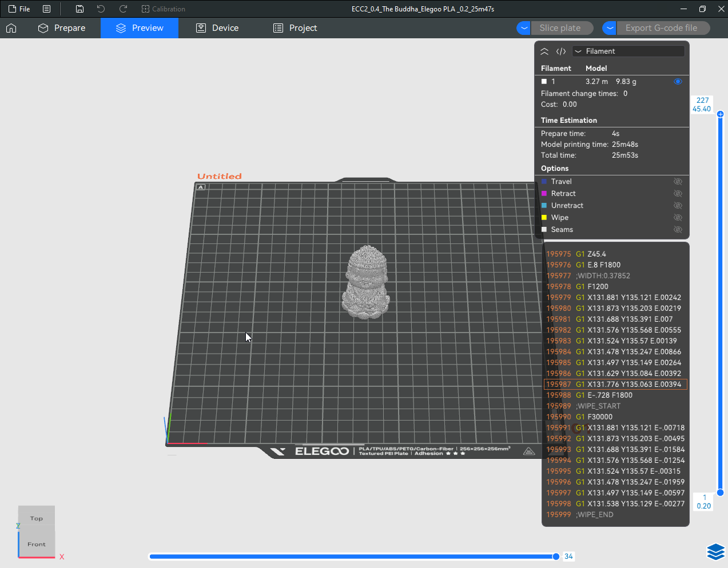This screenshot has height=568, width=728.
Task: Click the G-code view icon in legend panel
Action: (561, 51)
